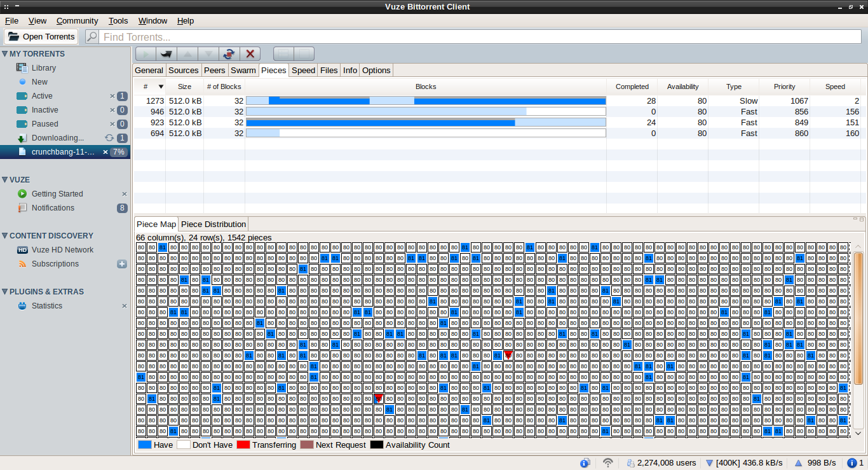This screenshot has width=868, height=470.
Task: Click the plus icon next to Subscriptions
Action: (x=122, y=264)
